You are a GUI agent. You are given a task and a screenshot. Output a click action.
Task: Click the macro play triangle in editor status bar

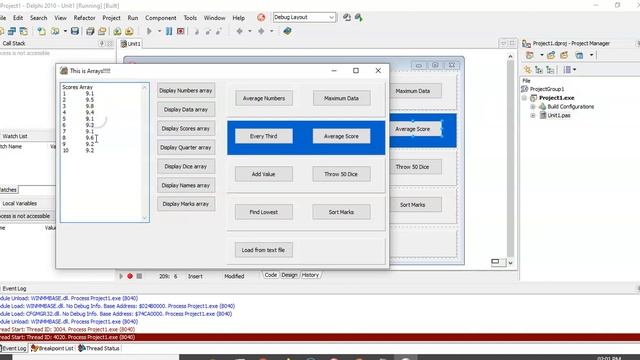[121, 276]
